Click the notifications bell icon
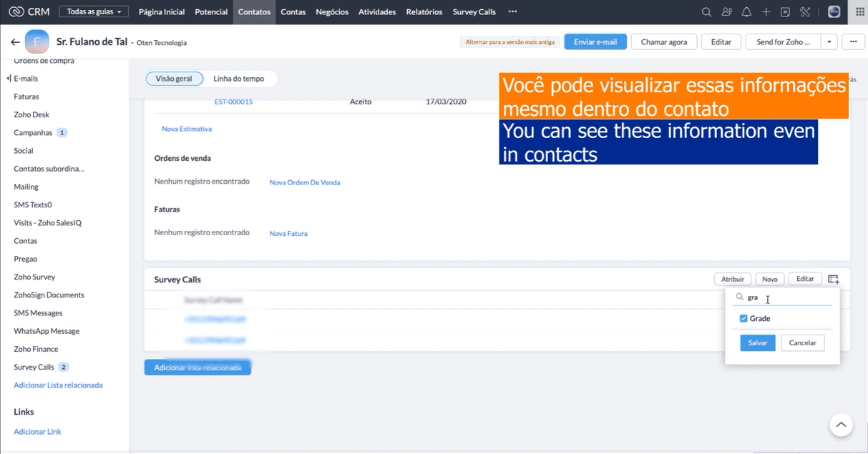 [746, 12]
